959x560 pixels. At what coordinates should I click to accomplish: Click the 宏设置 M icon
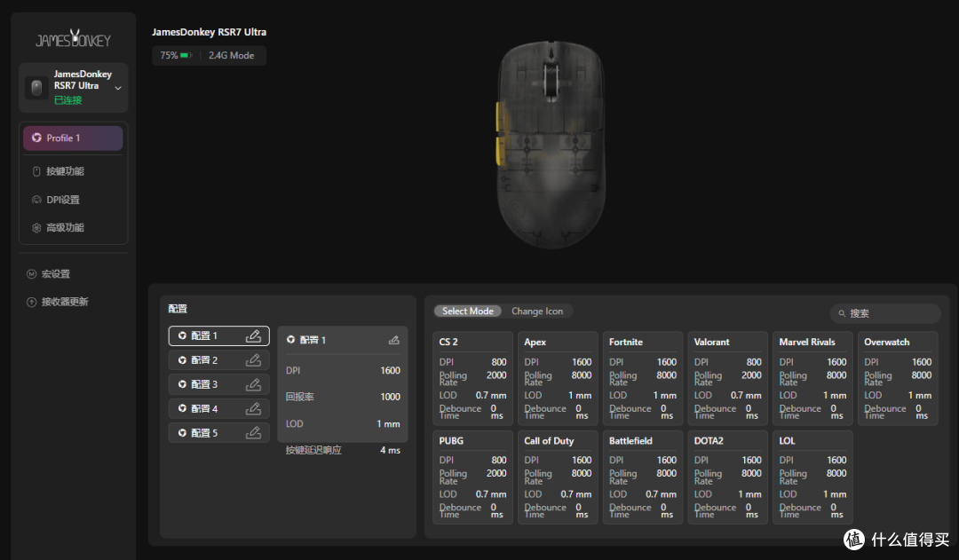(x=31, y=274)
